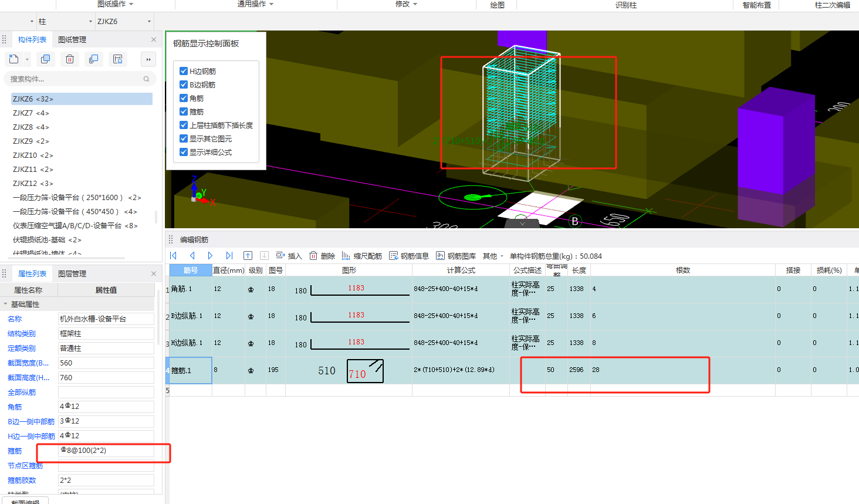
Task: Click the save component archive icon
Action: 118,59
